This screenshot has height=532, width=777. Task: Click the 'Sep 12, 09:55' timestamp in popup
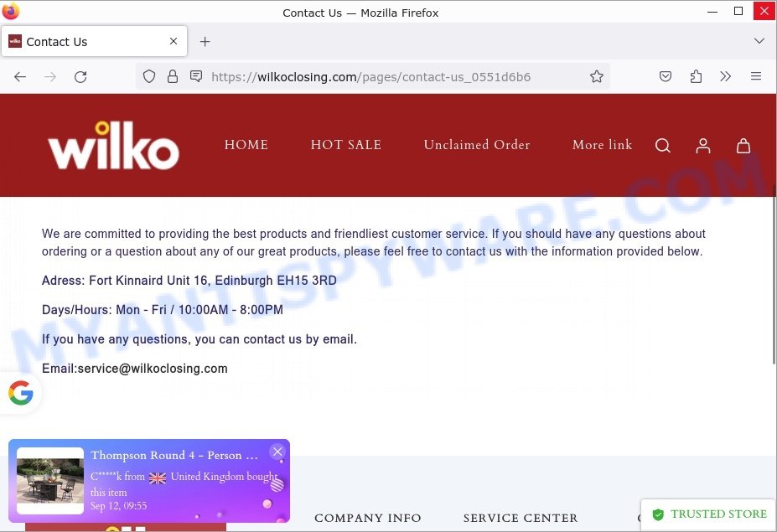118,506
